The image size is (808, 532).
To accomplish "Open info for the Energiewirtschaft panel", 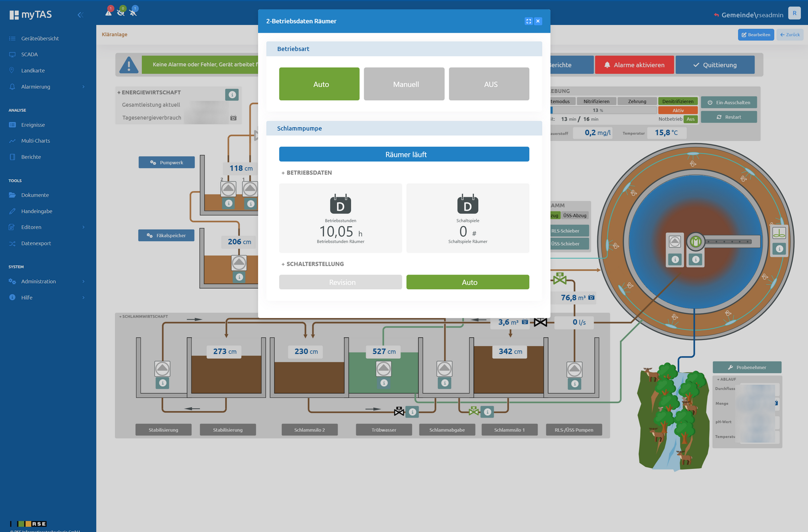I will [232, 94].
